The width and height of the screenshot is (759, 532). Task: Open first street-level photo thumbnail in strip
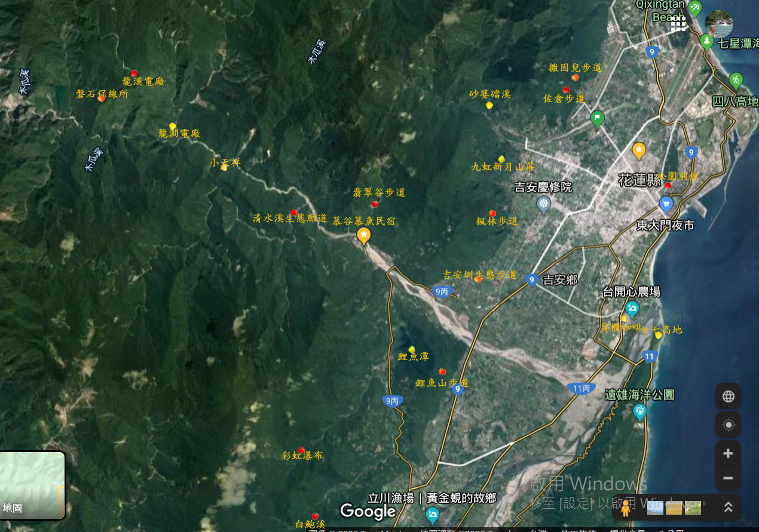tap(656, 508)
